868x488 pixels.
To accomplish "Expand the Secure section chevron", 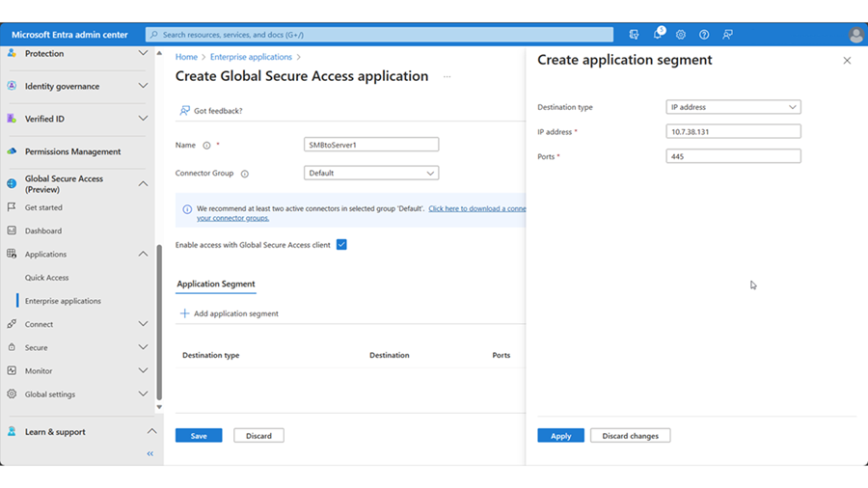I will point(143,347).
